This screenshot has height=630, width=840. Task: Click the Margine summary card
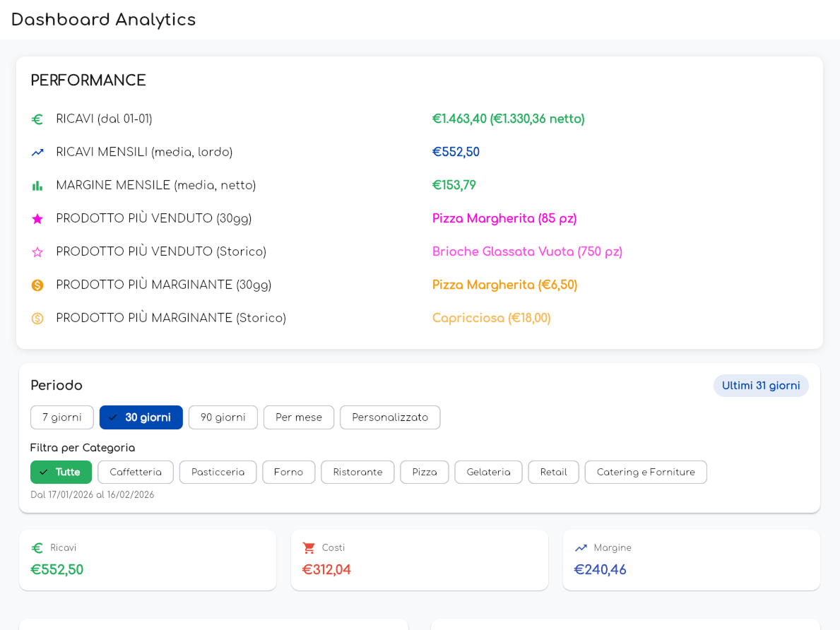[x=690, y=559]
